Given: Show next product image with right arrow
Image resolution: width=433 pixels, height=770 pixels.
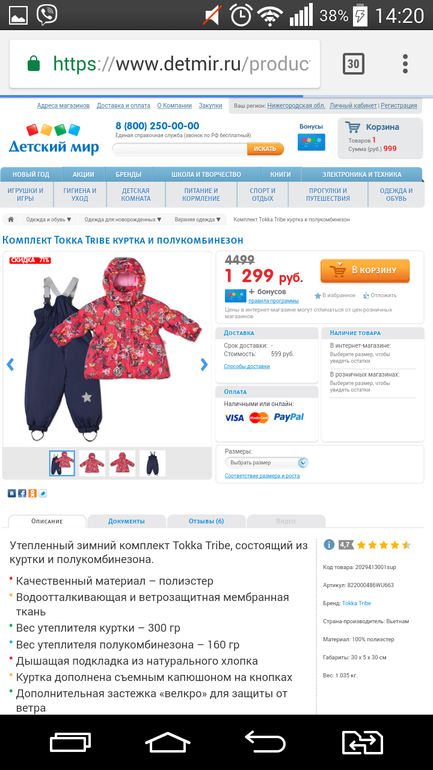Looking at the screenshot, I should pos(204,364).
